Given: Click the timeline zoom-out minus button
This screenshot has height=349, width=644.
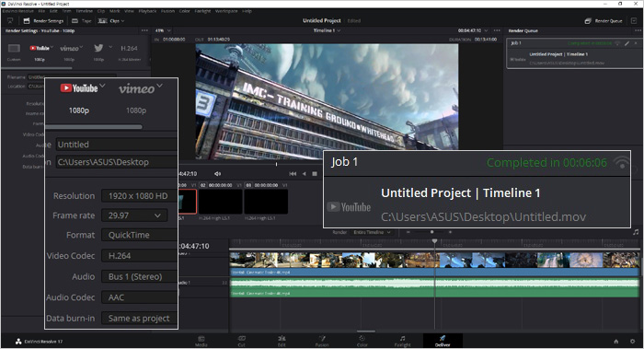Looking at the screenshot, I should coord(408,232).
